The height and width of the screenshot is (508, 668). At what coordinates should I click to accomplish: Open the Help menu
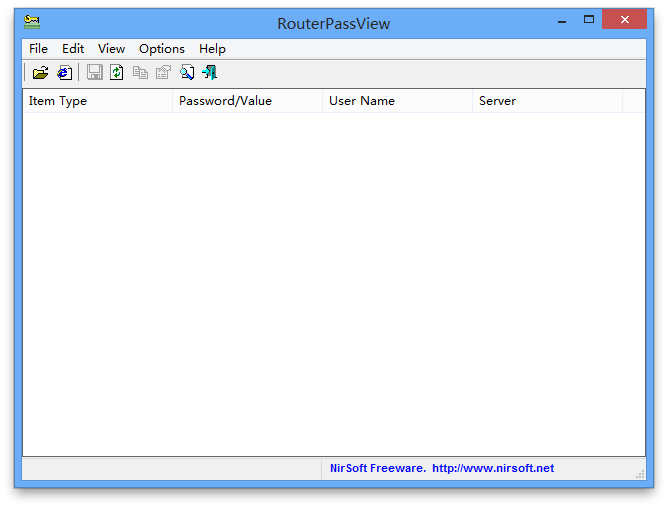(212, 49)
